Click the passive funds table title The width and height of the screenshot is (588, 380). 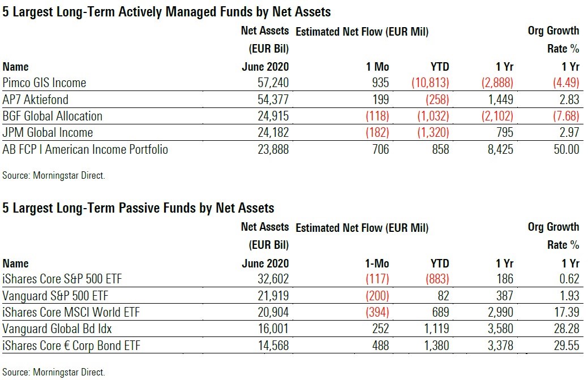tap(139, 208)
